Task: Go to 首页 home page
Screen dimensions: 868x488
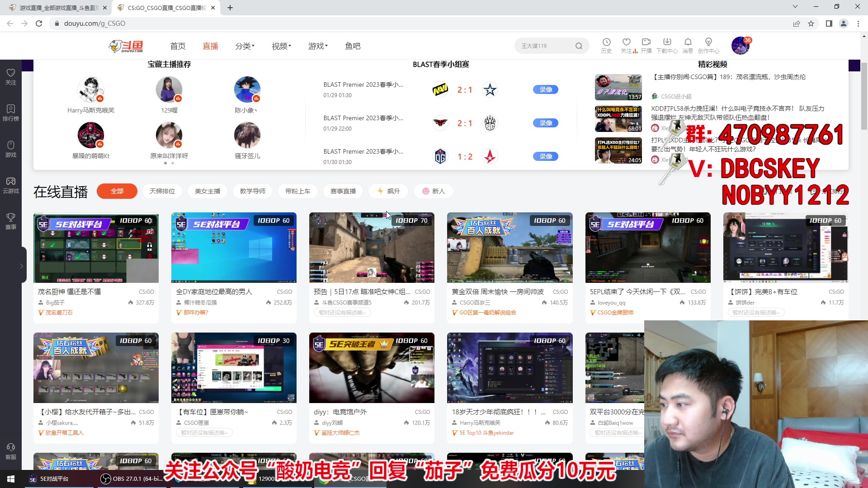Action: click(178, 46)
